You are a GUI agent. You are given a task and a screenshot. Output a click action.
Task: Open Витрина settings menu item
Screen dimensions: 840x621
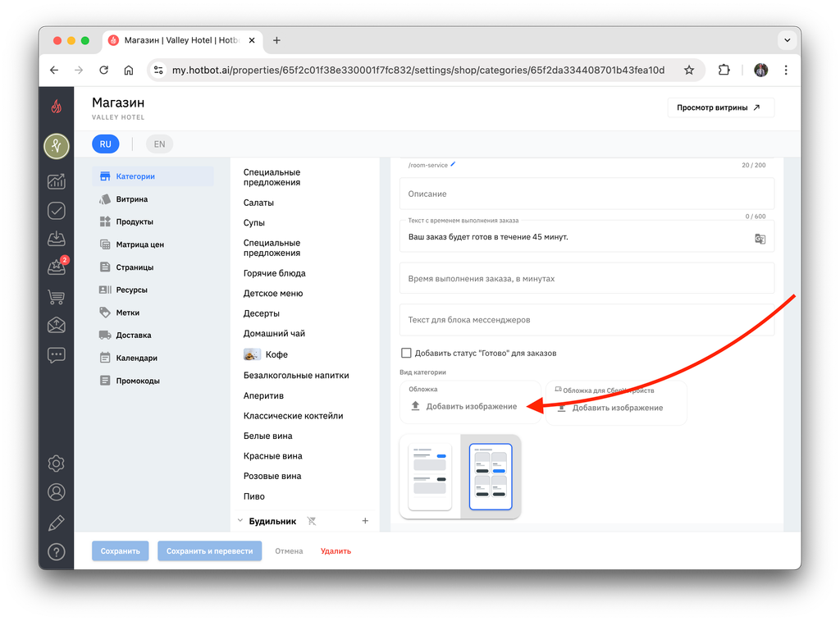point(153,199)
